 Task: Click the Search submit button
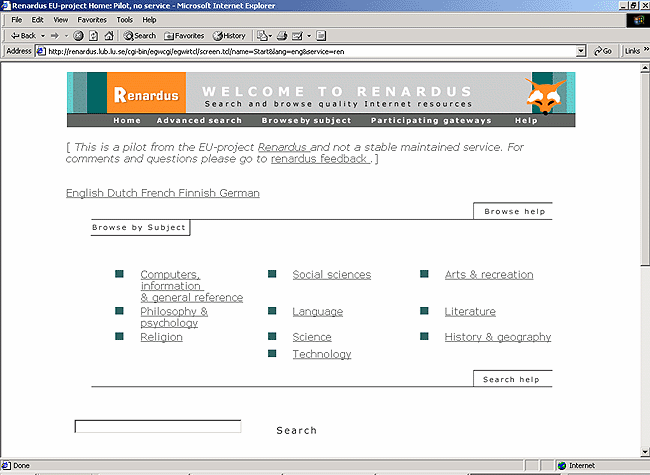[x=296, y=431]
